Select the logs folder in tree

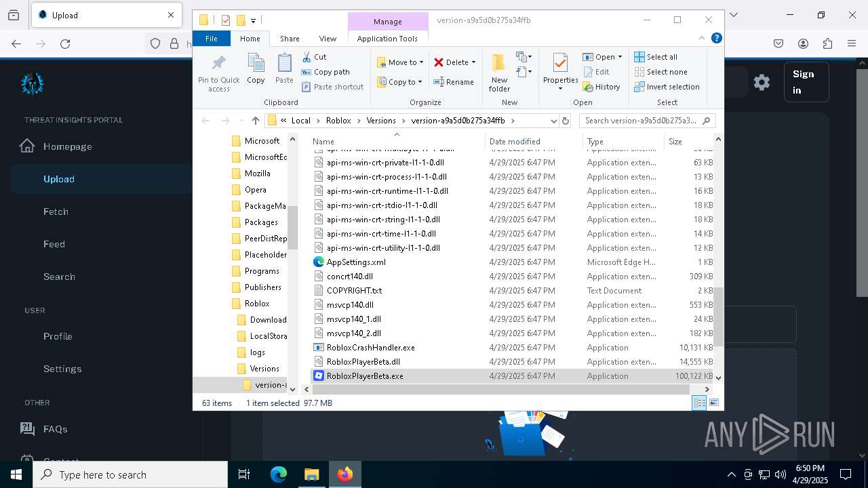257,352
